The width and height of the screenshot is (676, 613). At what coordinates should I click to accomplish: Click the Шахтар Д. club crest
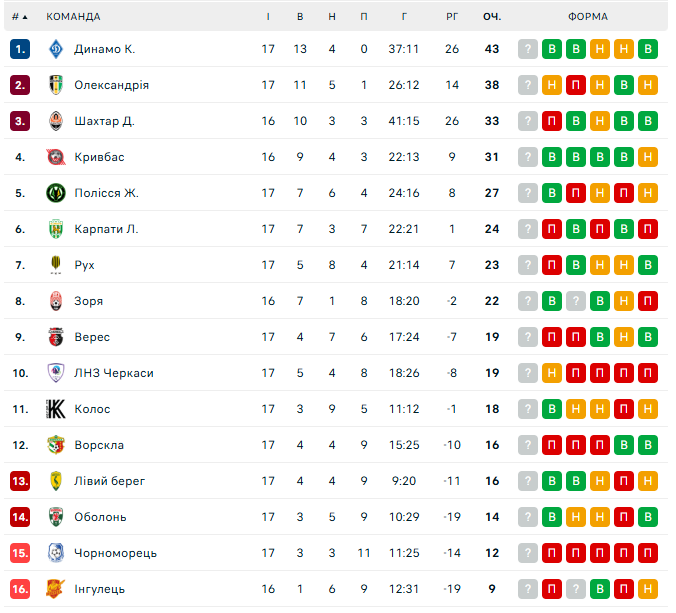(56, 121)
